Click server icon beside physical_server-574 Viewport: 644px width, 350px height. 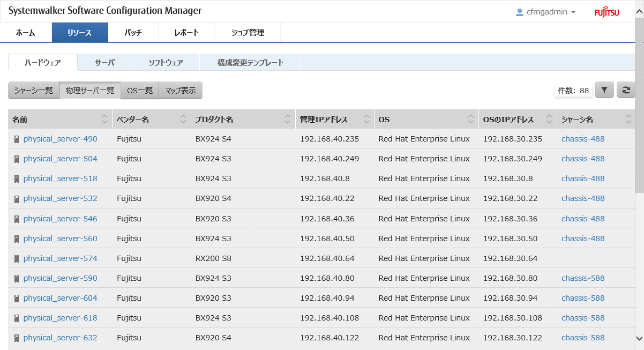click(17, 258)
